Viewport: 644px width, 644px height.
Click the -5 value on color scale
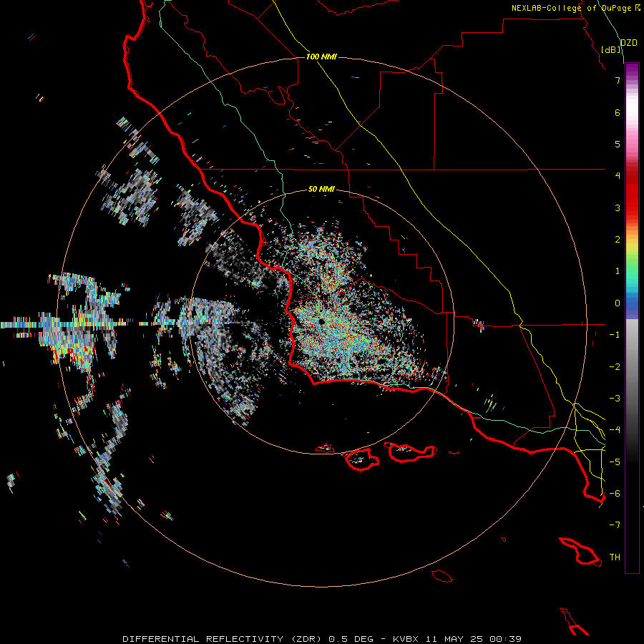point(615,462)
